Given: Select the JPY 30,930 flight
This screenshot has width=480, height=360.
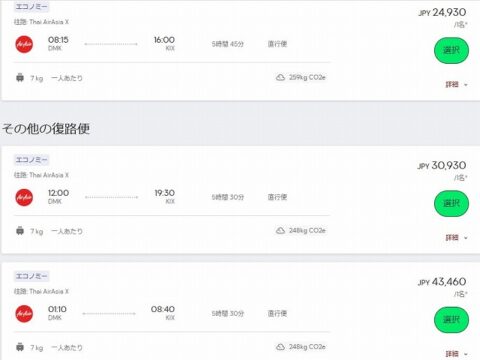Looking at the screenshot, I should tap(451, 203).
